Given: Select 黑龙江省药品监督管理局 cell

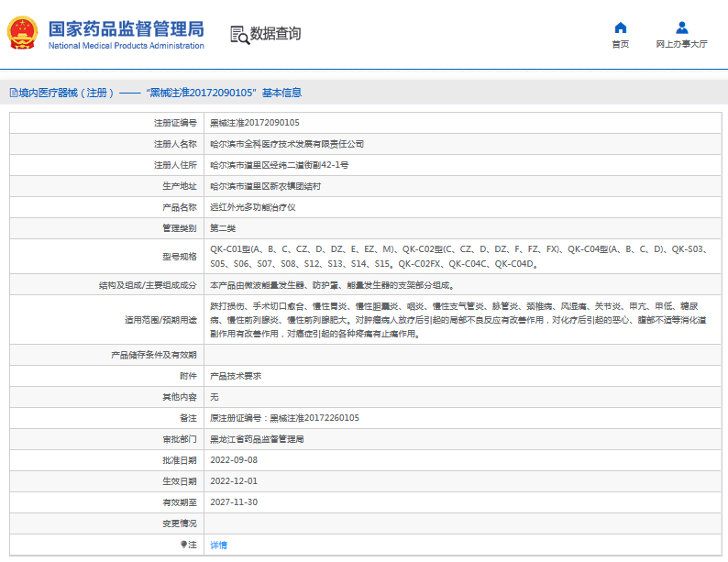Looking at the screenshot, I should (x=257, y=439).
